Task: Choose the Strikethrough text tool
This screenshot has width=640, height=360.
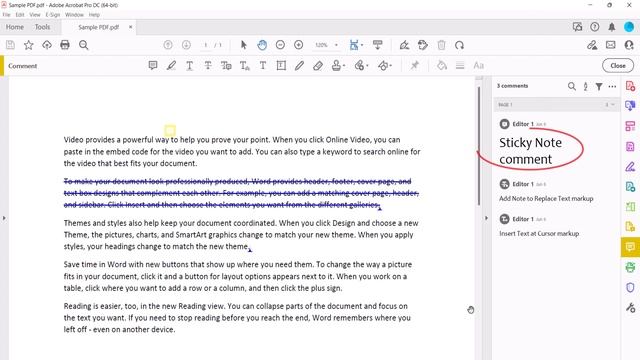Action: [x=208, y=65]
